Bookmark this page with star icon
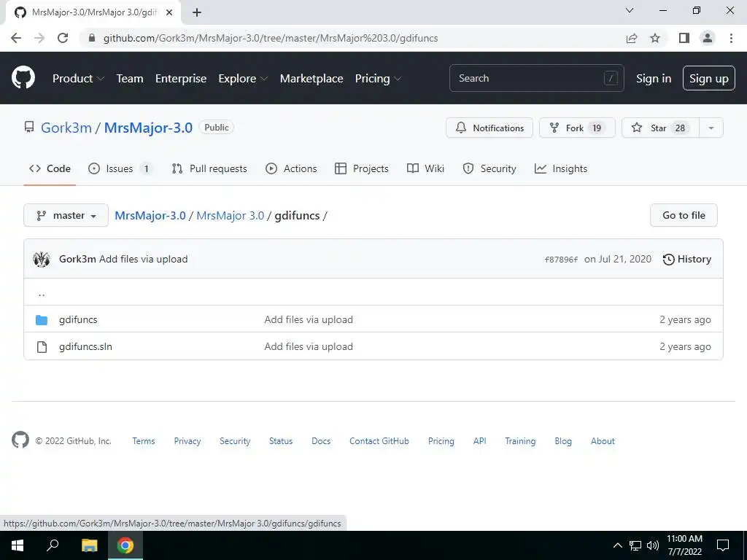 coord(655,38)
